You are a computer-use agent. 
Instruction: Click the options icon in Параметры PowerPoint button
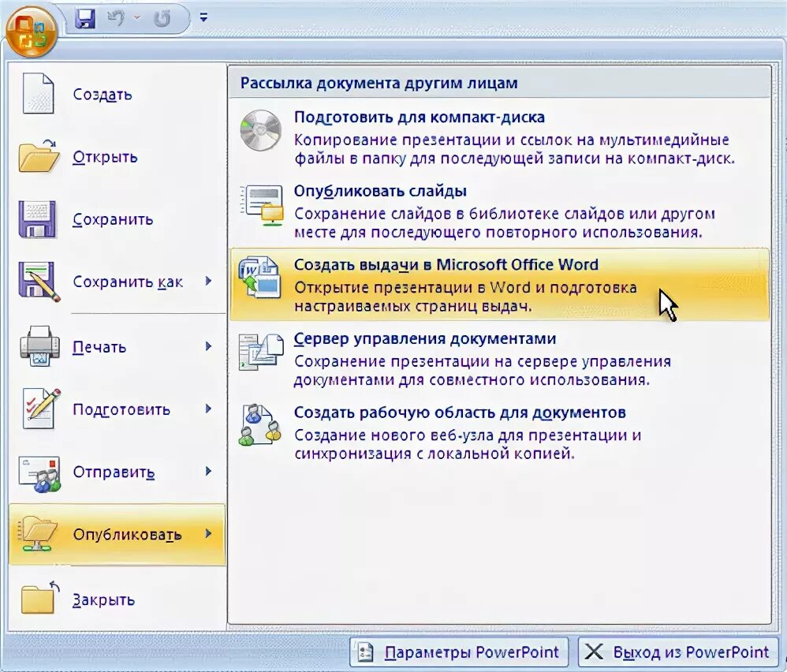coord(365,652)
